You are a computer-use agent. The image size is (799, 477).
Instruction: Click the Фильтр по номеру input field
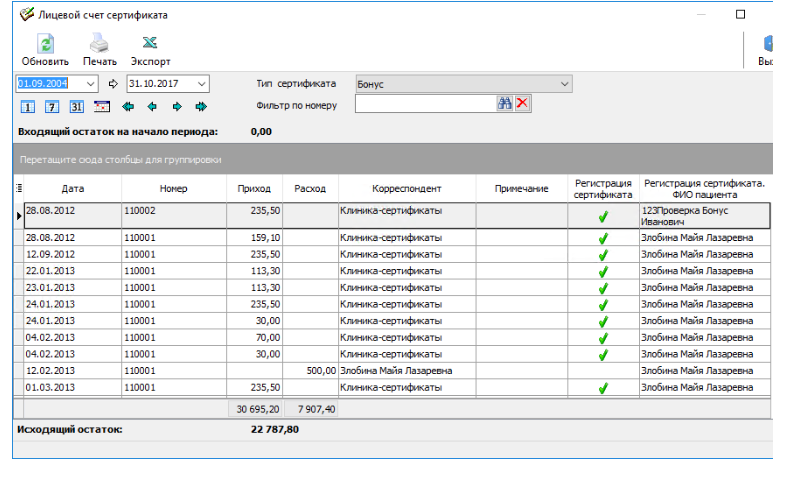[424, 104]
